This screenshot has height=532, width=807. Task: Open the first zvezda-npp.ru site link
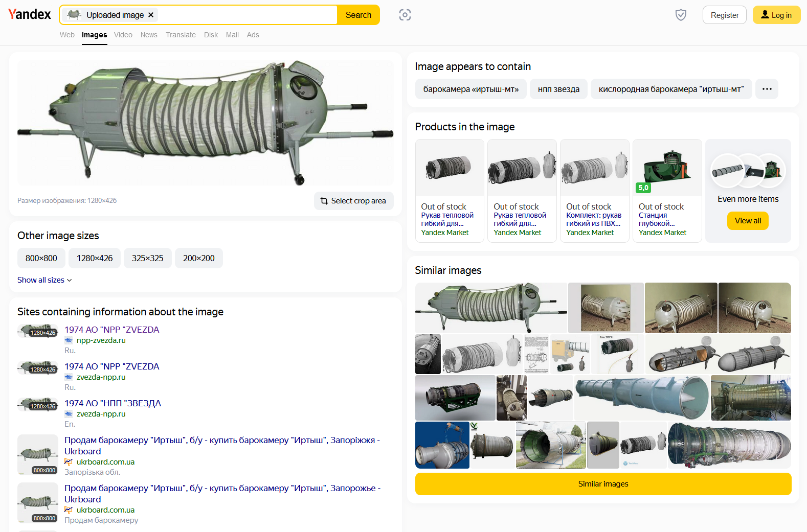coord(101,377)
